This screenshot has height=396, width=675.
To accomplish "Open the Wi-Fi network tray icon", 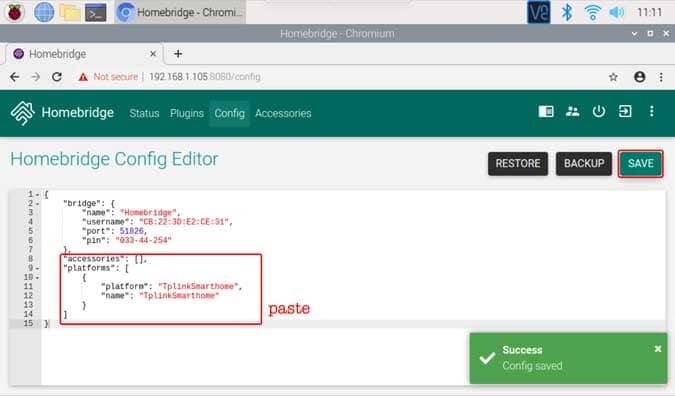I will coord(592,12).
